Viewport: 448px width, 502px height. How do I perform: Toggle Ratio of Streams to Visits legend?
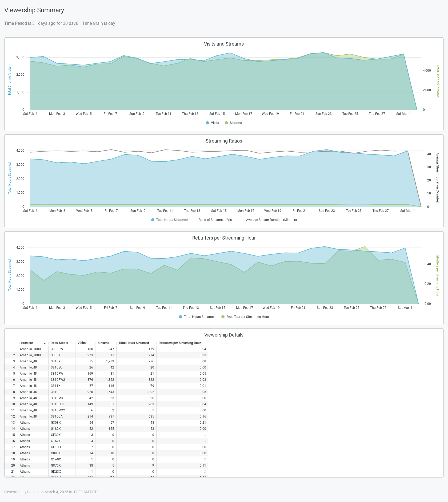(214, 220)
